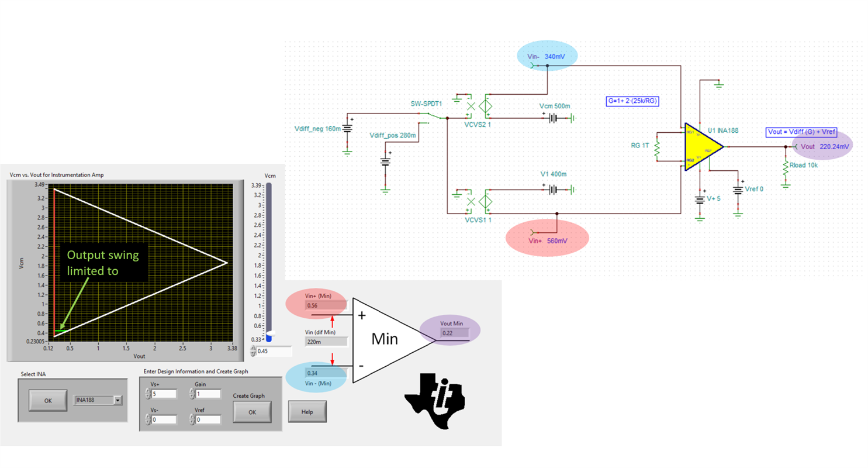Image resolution: width=868 pixels, height=468 pixels.
Task: Click the Vin- 340mV probe marker
Action: (x=548, y=57)
